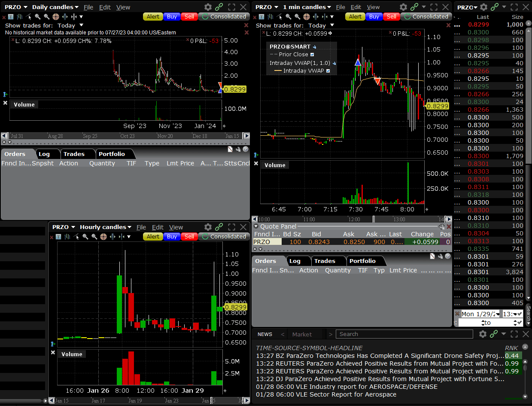Image resolution: width=532 pixels, height=406 pixels.
Task: Select the PRZO row in Quote Panel
Action: click(x=352, y=242)
